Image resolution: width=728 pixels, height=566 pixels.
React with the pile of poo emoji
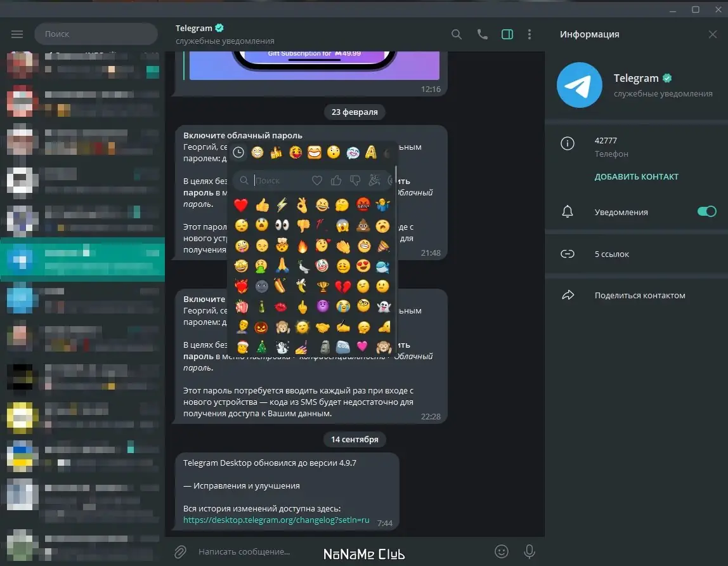tap(363, 225)
